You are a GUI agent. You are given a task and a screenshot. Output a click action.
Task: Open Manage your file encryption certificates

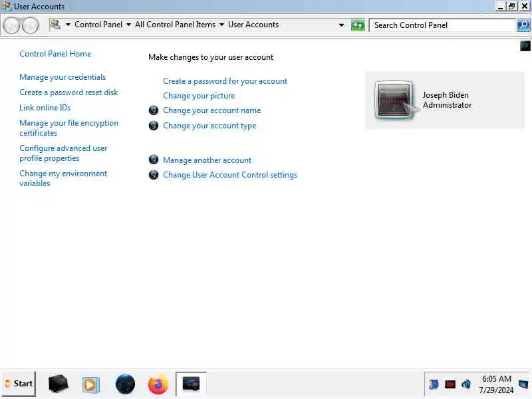click(69, 128)
